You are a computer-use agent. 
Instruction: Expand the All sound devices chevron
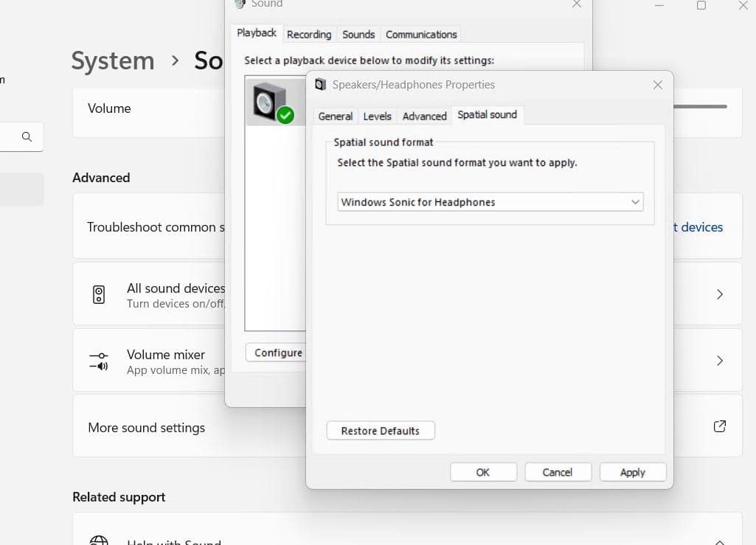click(x=719, y=295)
